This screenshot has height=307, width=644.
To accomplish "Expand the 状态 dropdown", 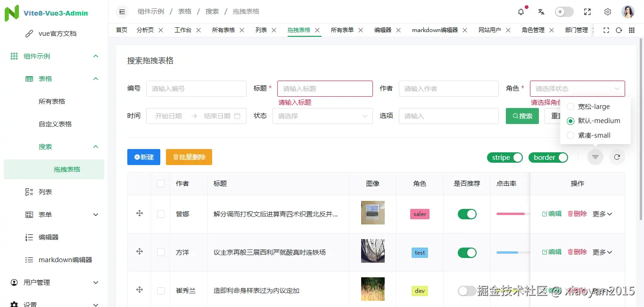I will pyautogui.click(x=322, y=116).
